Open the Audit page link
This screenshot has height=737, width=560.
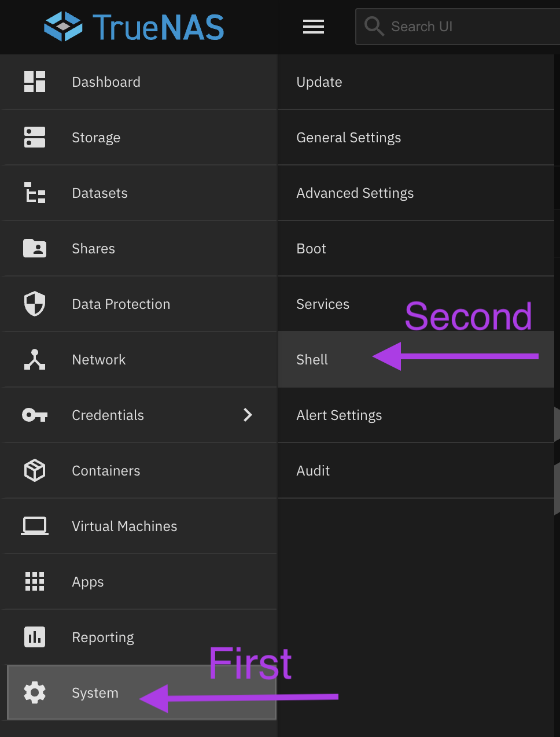point(313,471)
